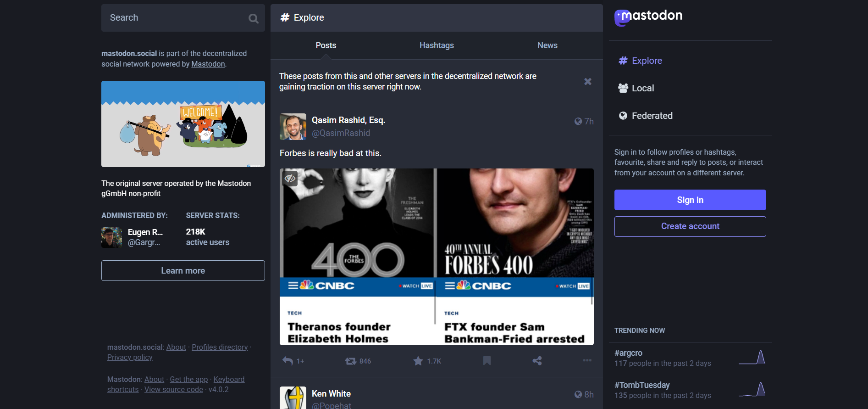Switch to the Hashtags tab

[437, 45]
